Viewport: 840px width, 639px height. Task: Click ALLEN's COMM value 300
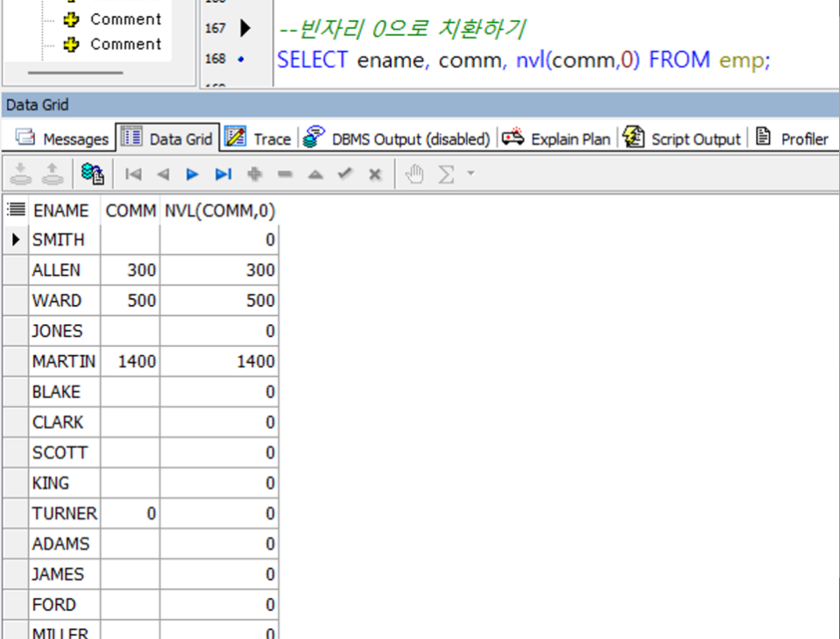point(131,270)
